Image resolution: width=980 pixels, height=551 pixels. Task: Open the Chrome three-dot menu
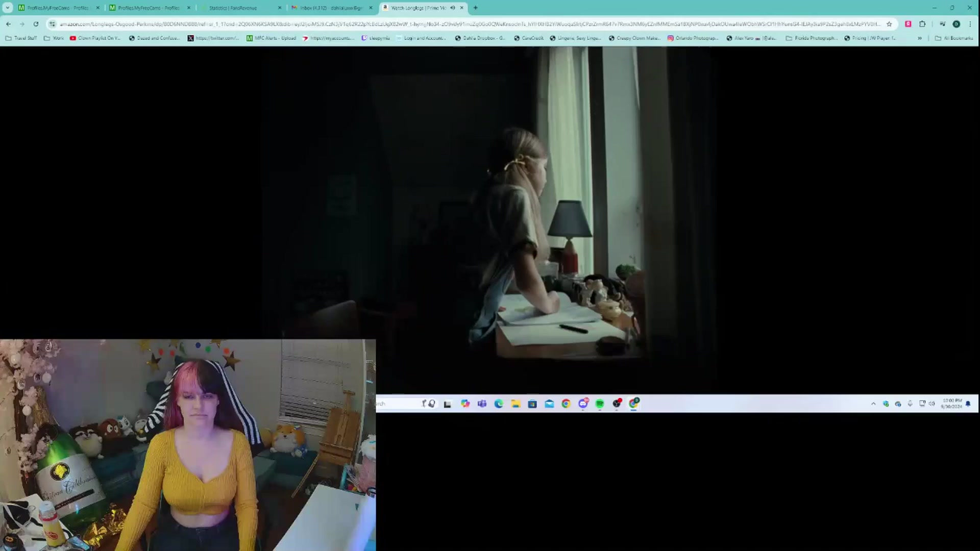coord(970,24)
